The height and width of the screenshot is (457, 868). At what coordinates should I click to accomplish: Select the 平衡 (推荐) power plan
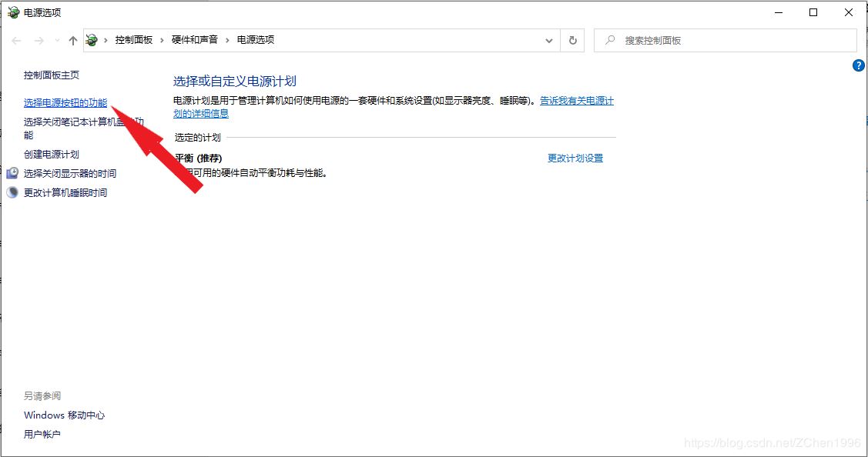(199, 158)
